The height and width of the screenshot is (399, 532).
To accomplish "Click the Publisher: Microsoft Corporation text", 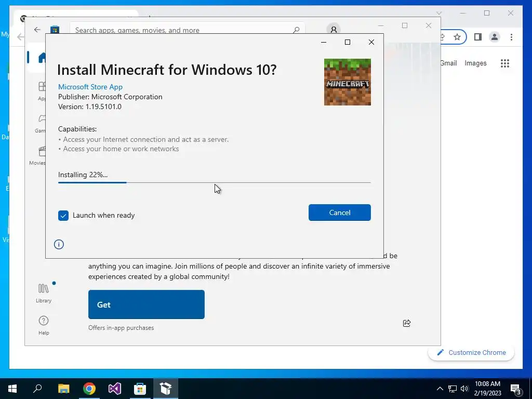I will tap(110, 97).
